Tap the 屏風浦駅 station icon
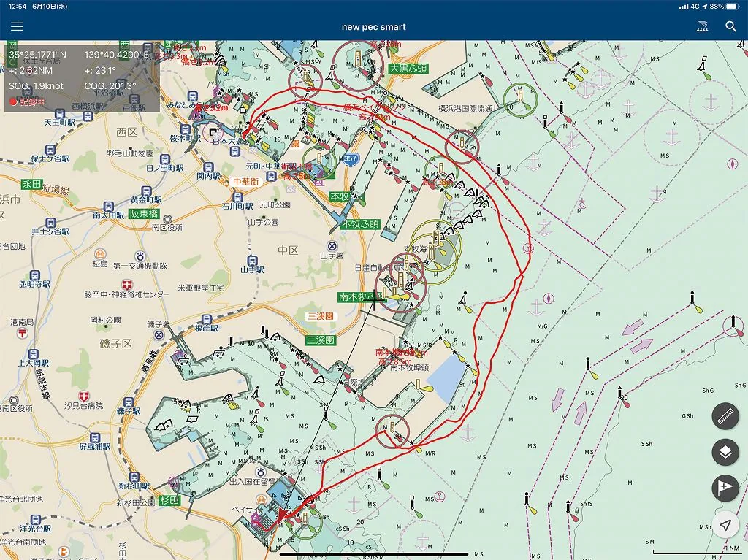The width and height of the screenshot is (748, 560). point(95,438)
